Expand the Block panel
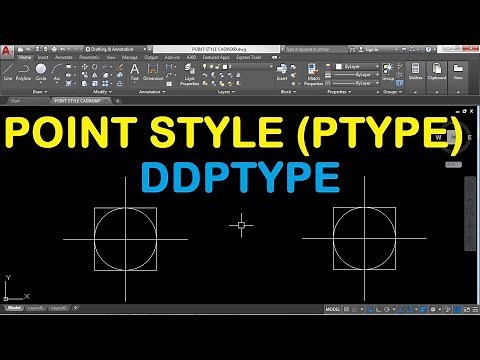The height and width of the screenshot is (360, 480). [288, 92]
